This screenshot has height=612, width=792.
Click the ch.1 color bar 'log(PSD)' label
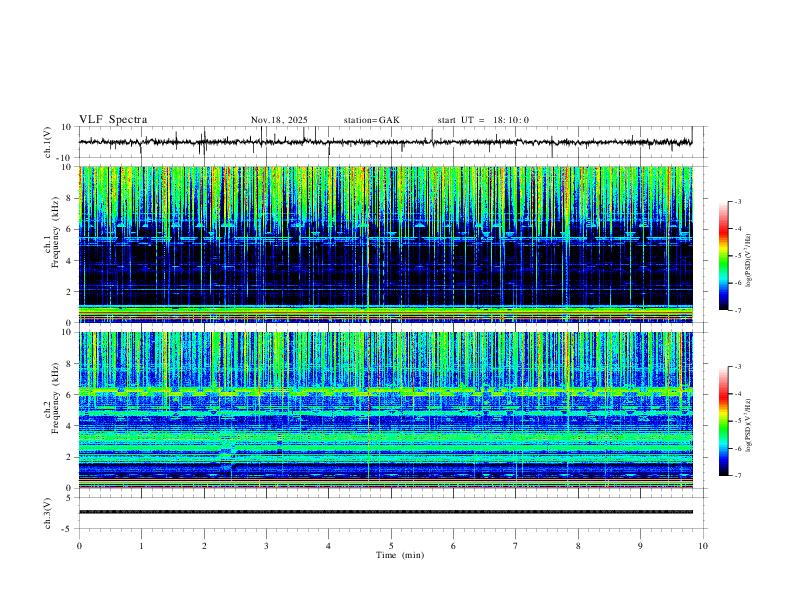point(749,261)
